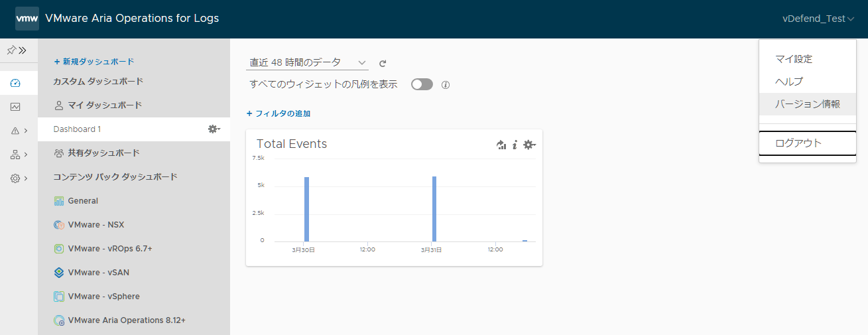
Task: Open the Alerts triangle icon
Action: point(15,131)
